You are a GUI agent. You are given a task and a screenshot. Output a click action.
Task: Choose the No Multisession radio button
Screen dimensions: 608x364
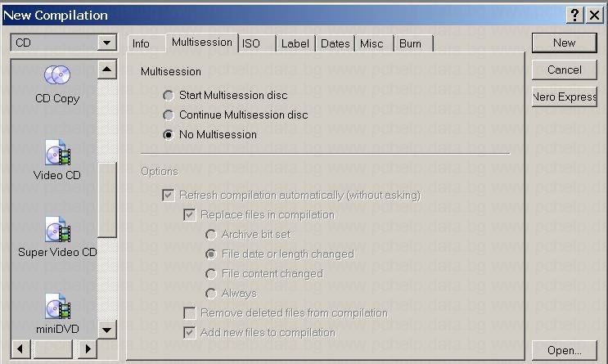point(169,135)
